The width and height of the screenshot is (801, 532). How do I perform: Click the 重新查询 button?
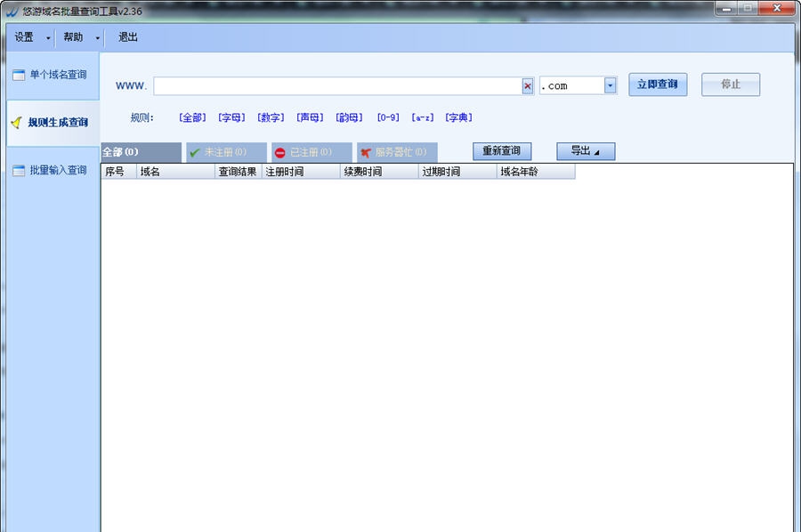point(502,151)
